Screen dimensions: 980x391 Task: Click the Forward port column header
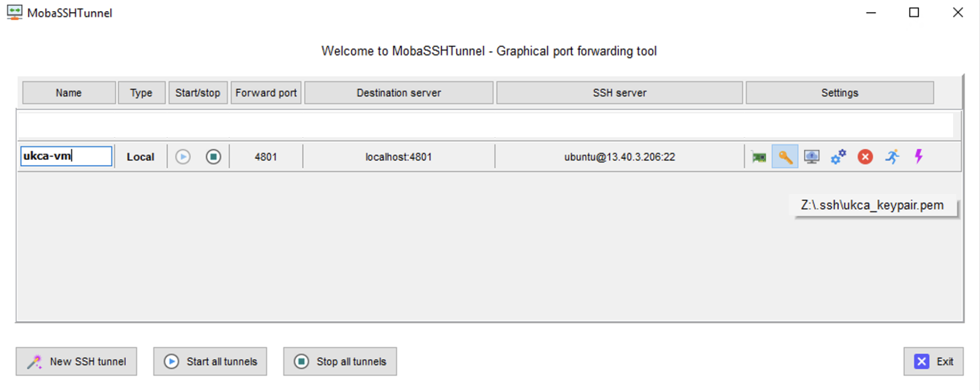tap(266, 93)
